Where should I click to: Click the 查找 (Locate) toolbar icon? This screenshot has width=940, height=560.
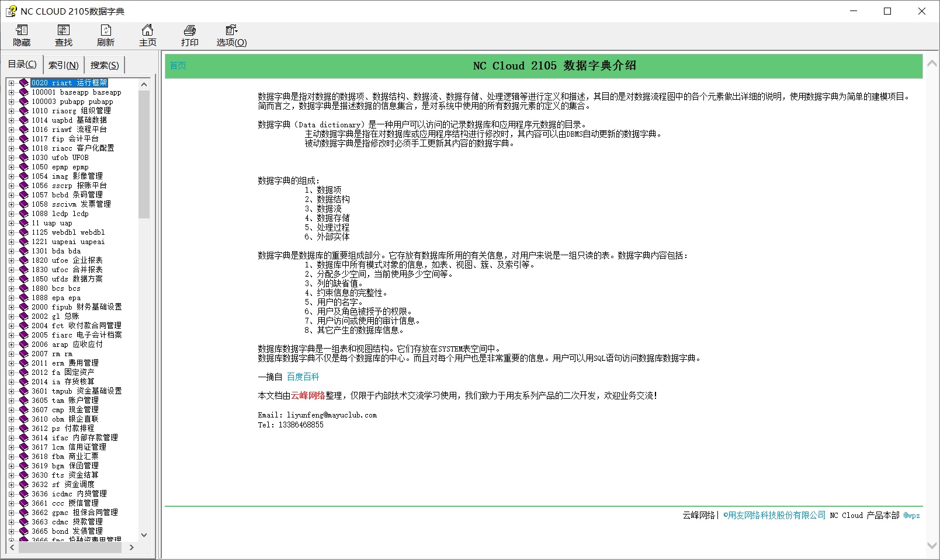[x=63, y=34]
